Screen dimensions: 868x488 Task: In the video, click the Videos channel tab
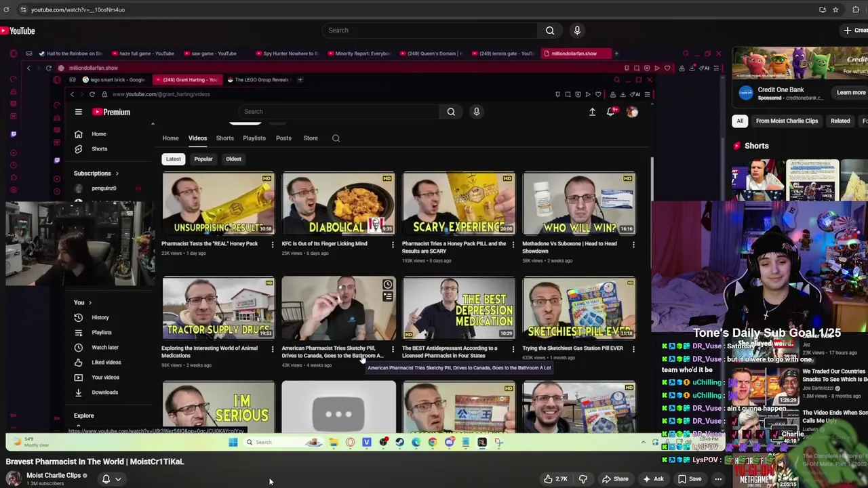pyautogui.click(x=197, y=138)
